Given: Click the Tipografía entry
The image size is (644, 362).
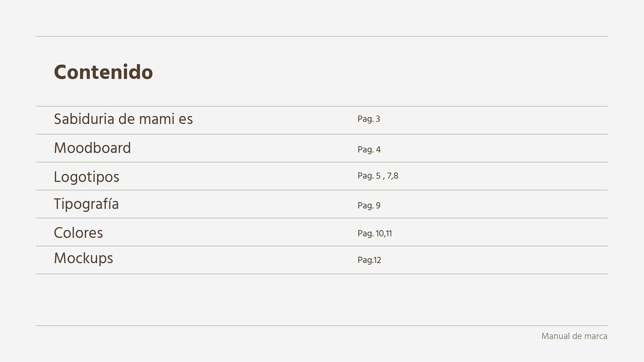Looking at the screenshot, I should pos(86,204).
